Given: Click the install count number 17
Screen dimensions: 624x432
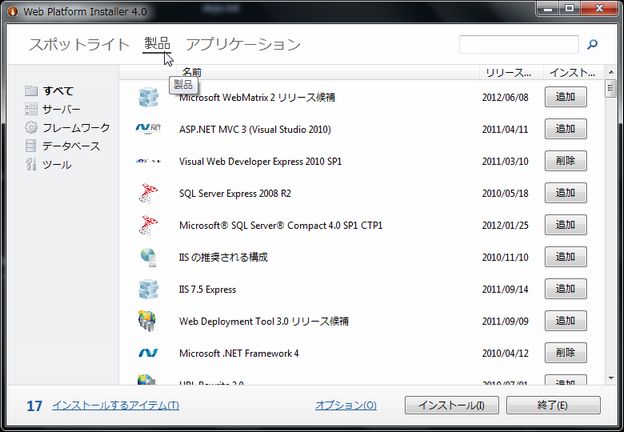Looking at the screenshot, I should pyautogui.click(x=34, y=405).
